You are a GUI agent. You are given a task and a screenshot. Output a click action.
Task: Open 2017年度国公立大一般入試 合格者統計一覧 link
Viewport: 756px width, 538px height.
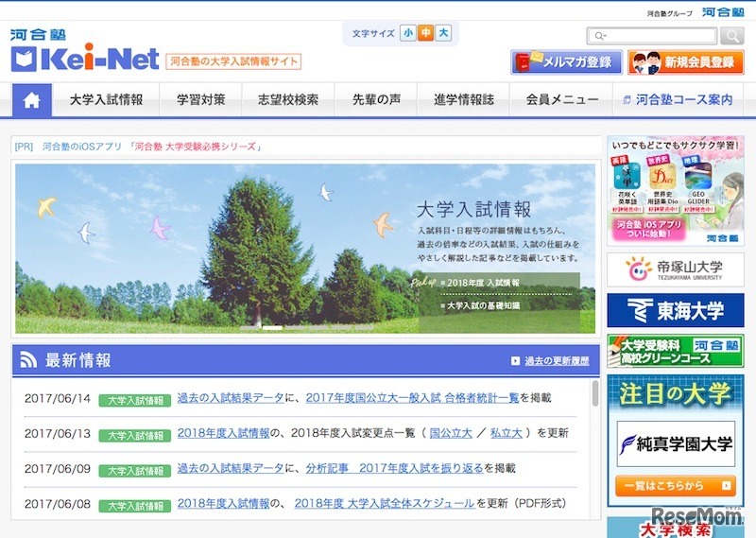tap(412, 397)
